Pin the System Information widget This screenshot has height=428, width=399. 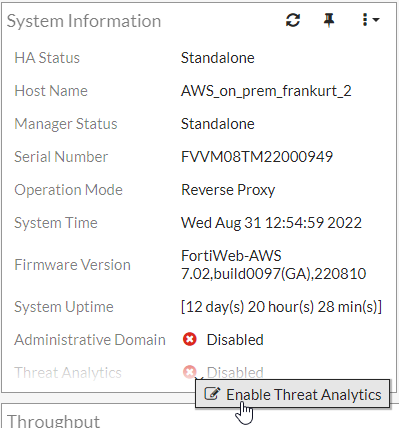pos(329,20)
